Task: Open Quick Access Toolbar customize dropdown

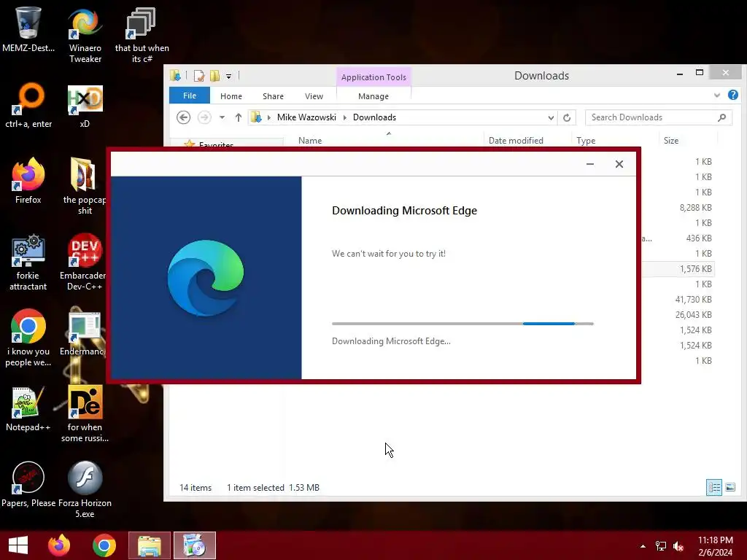Action: coord(228,76)
